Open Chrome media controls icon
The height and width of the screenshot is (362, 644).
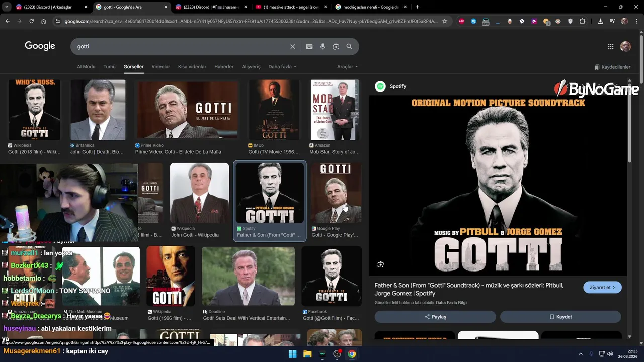(x=612, y=21)
